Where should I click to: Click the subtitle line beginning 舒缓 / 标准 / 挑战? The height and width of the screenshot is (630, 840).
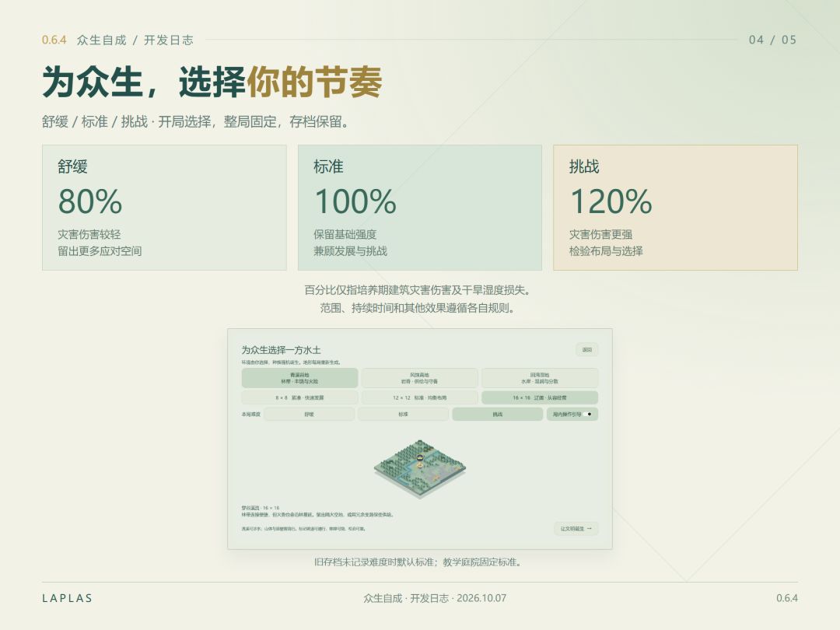point(196,121)
